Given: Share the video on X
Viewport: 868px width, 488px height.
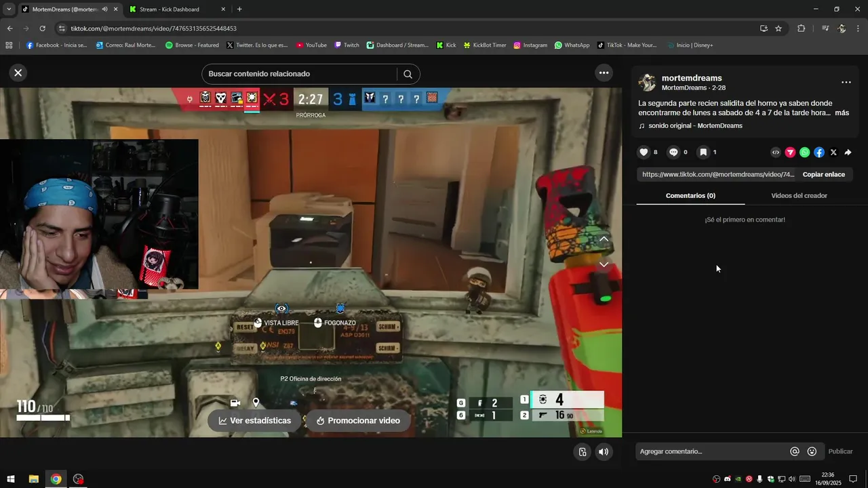Looking at the screenshot, I should 833,152.
